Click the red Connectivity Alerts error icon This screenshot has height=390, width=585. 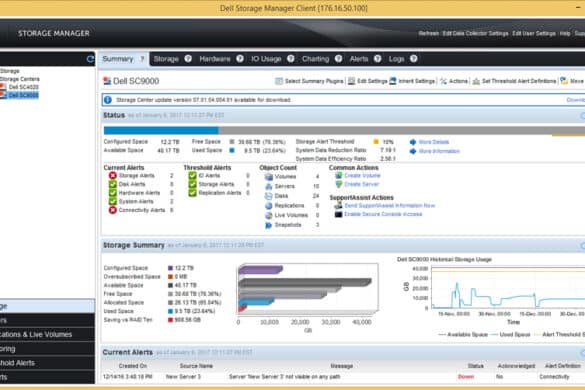pos(113,210)
